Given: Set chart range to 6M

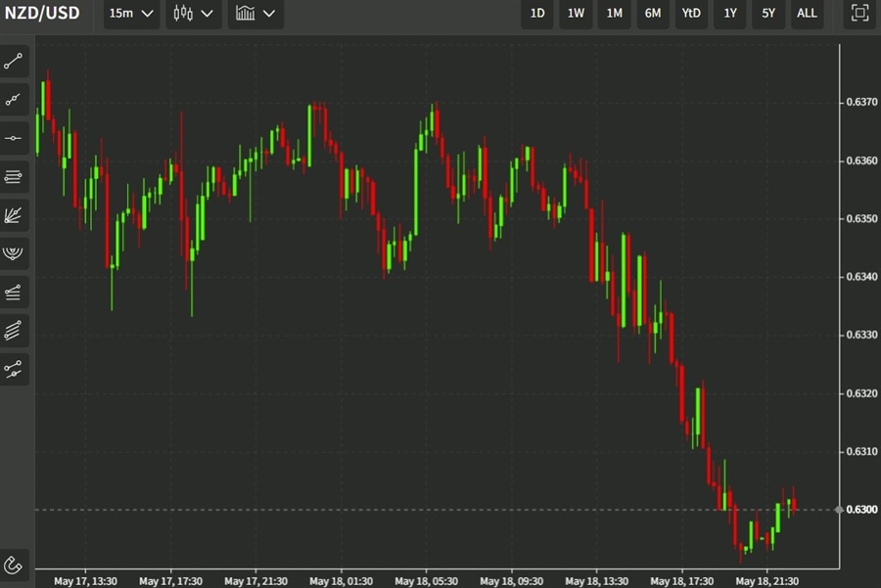Looking at the screenshot, I should click(652, 13).
